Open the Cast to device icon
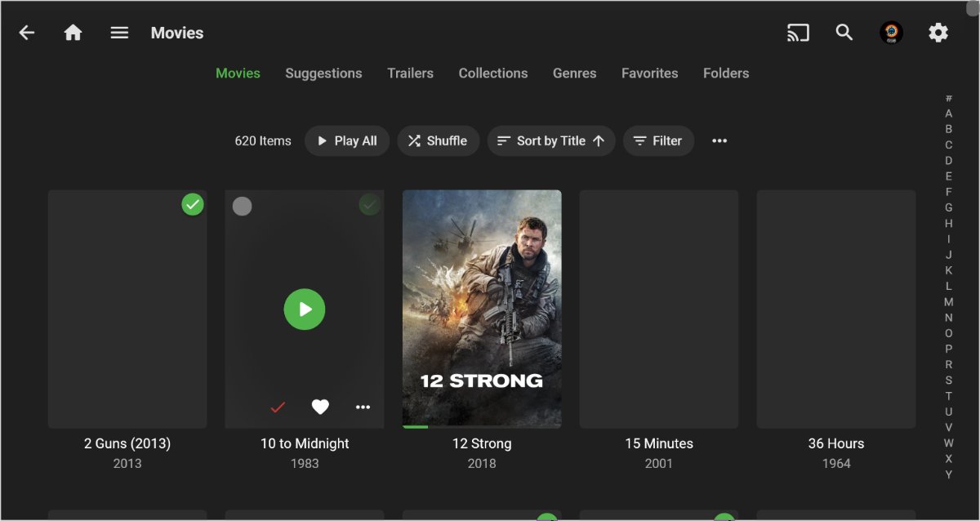The height and width of the screenshot is (521, 980). pos(798,33)
